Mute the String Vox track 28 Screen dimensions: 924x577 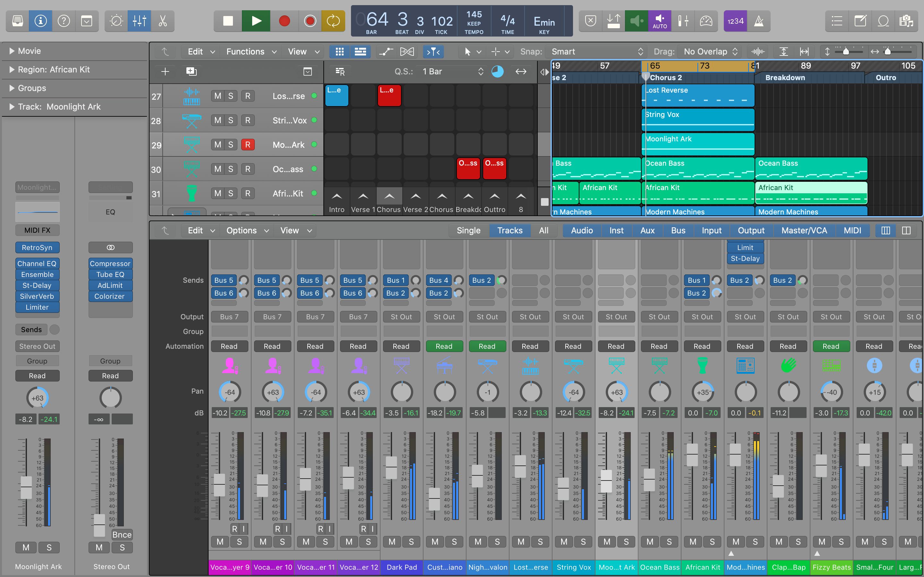click(218, 120)
